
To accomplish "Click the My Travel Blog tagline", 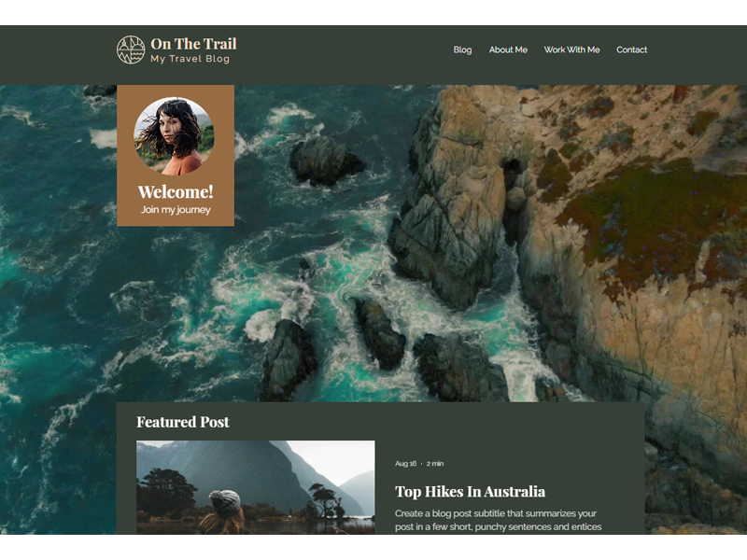I will (190, 59).
